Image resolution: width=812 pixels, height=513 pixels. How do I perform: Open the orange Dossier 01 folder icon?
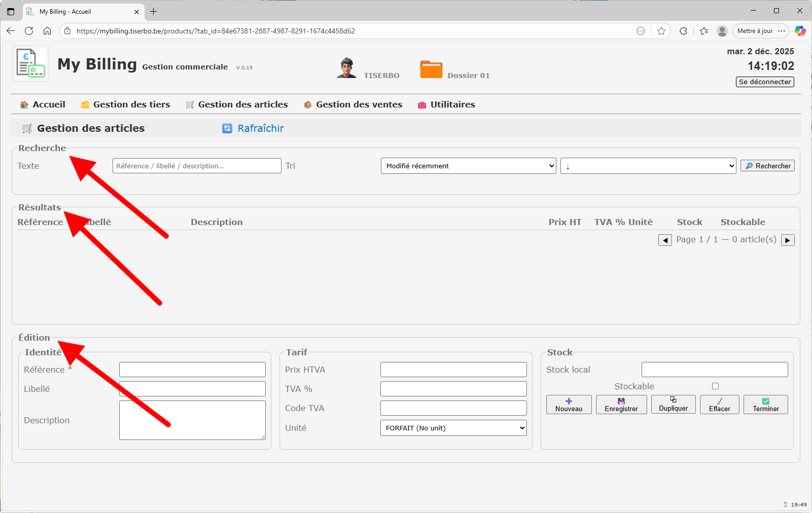coord(431,69)
